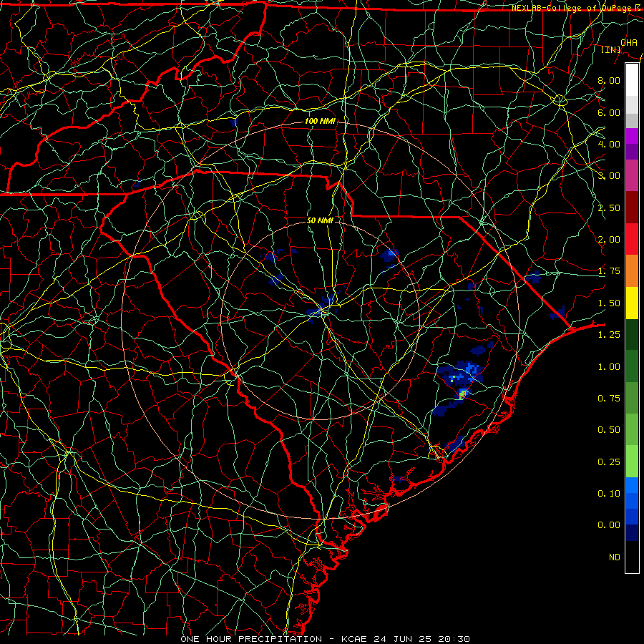The image size is (644, 644).
Task: Click the '0.00' legend value
Action: tap(608, 525)
